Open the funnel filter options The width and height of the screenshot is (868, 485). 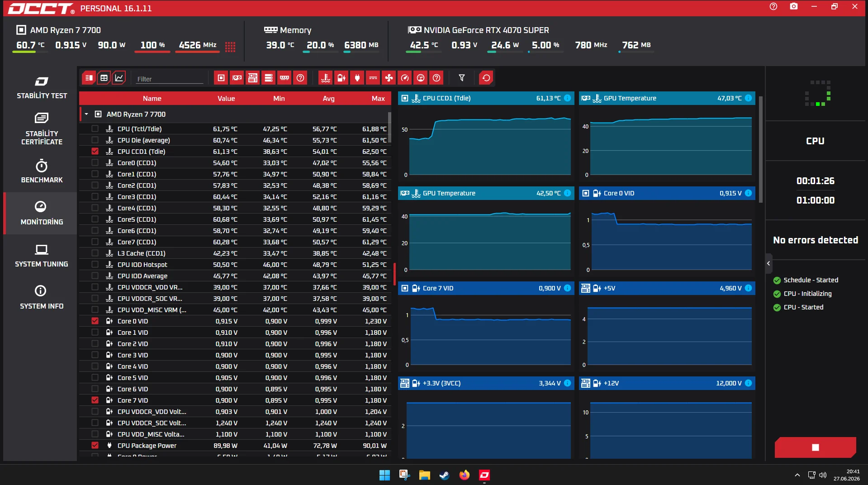click(462, 78)
